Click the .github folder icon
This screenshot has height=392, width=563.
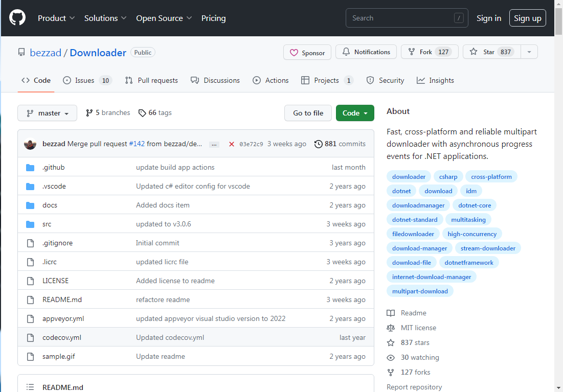tap(30, 168)
